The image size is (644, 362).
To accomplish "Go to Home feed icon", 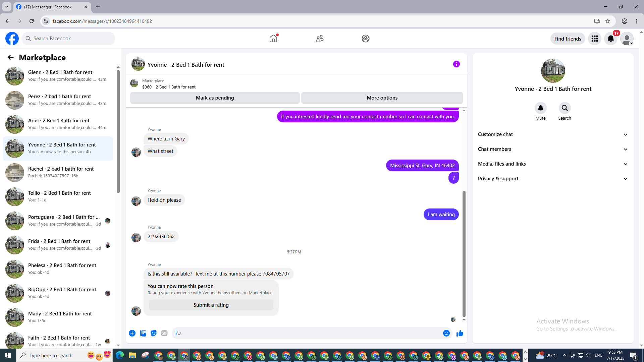I will [x=273, y=39].
